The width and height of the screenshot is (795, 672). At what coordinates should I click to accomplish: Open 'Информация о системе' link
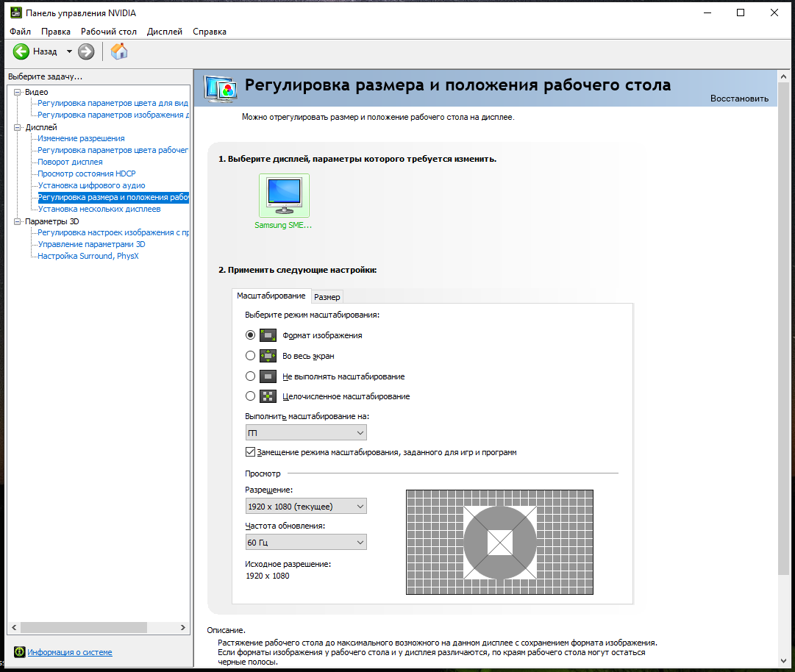pos(69,652)
